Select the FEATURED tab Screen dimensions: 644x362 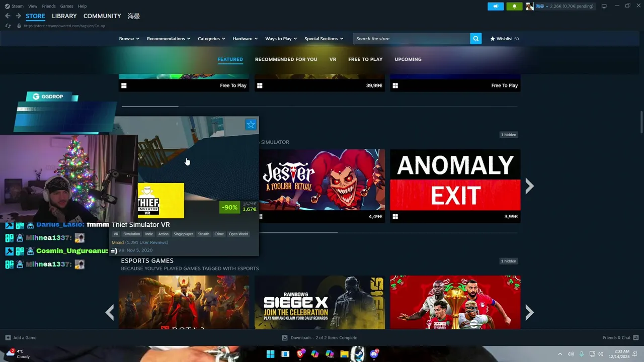(x=230, y=59)
